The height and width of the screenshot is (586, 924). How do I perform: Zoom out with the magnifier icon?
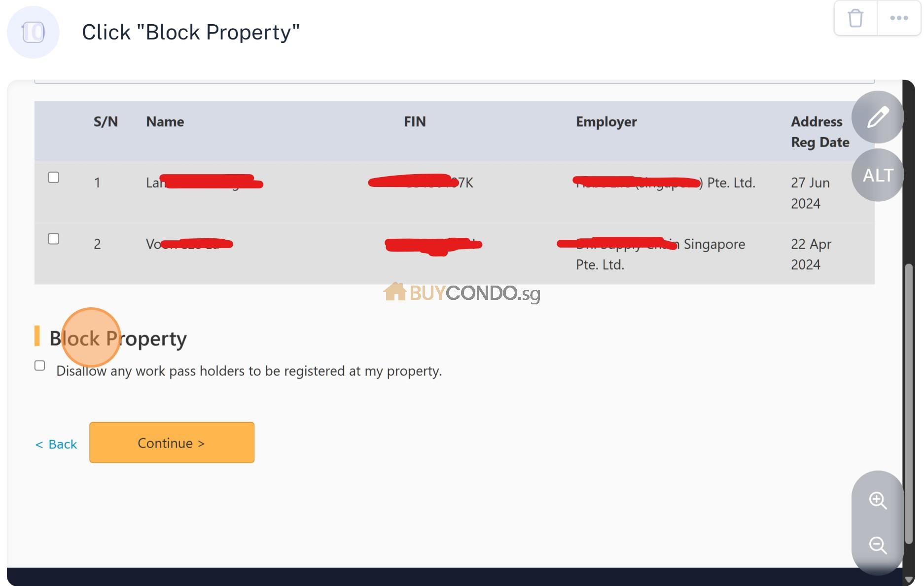878,545
